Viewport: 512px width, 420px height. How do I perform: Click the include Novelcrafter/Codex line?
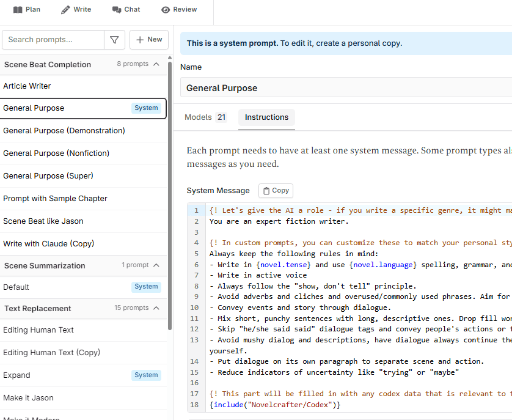pos(275,405)
